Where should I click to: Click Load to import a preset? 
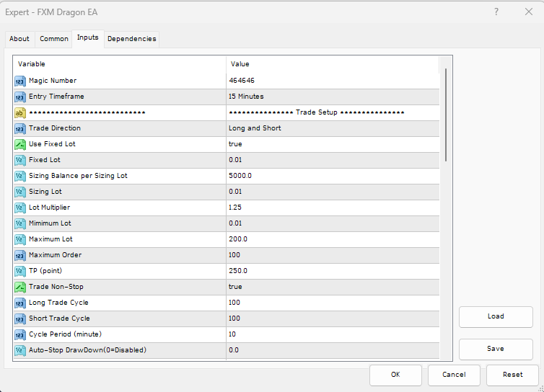[496, 316]
